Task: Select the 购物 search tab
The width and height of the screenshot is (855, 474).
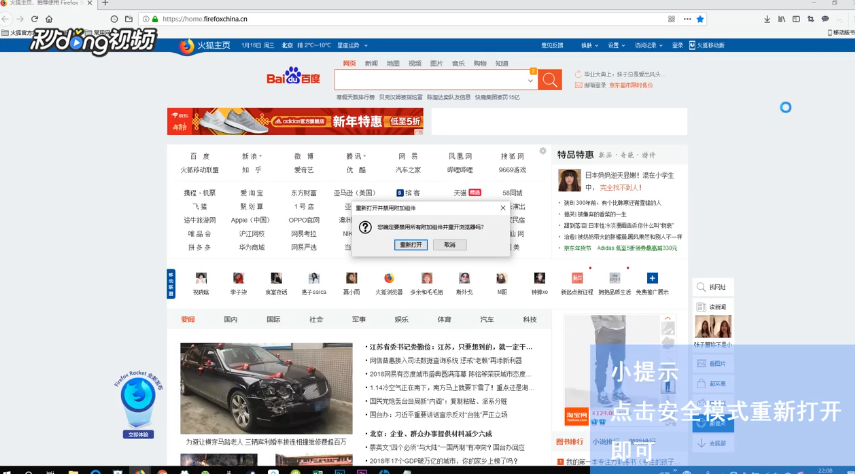Action: click(x=480, y=63)
